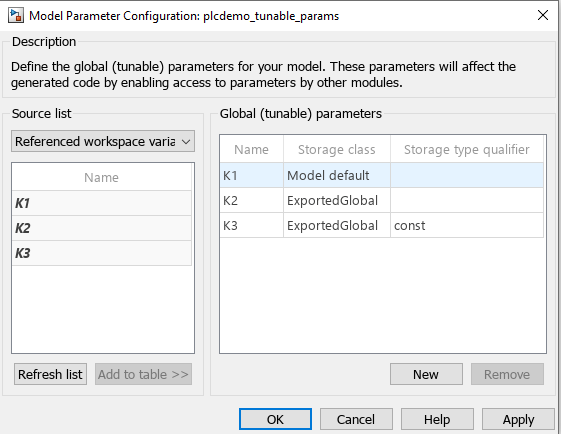Open K2 ExportedGlobal storage class cell

click(337, 200)
